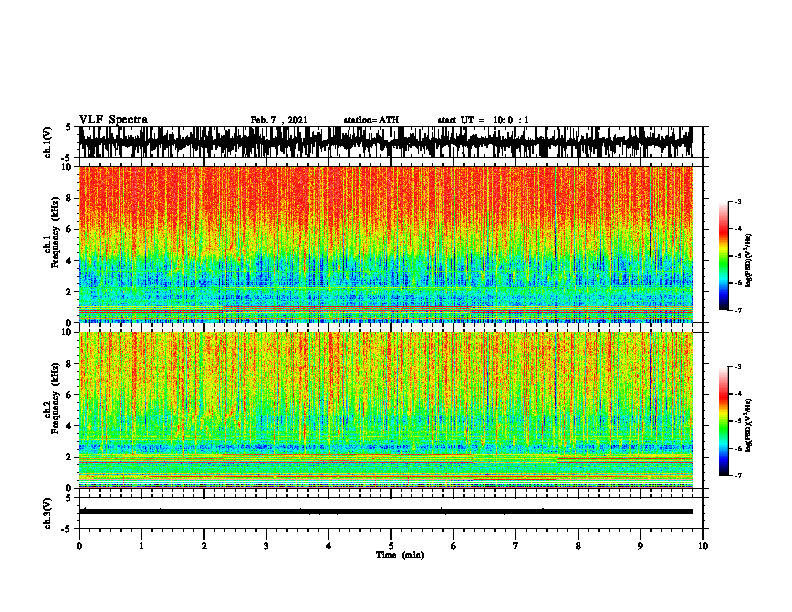Click time axis tick label "7"
Screen dimensions: 792x612
(x=516, y=546)
